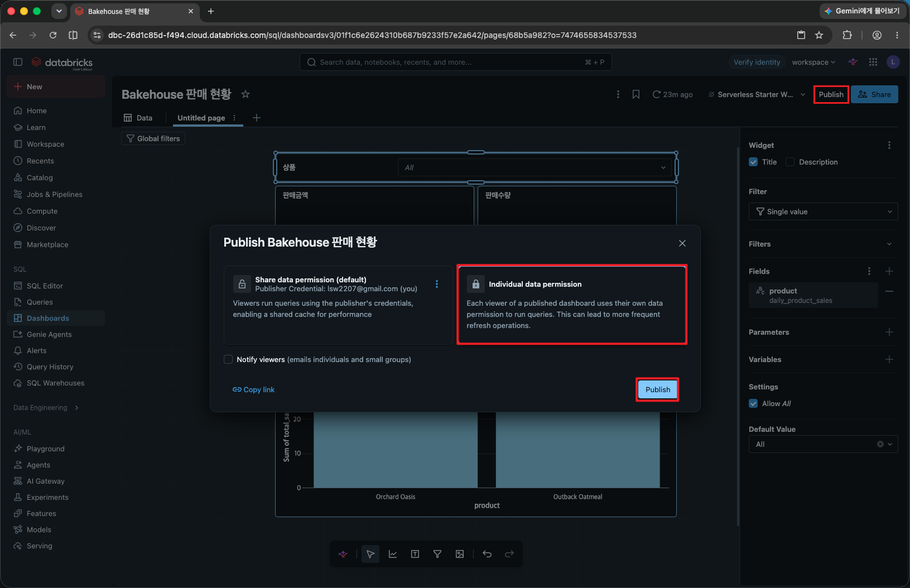Open the assistant sparkle icon in top bar
910x588 pixels.
pos(853,62)
